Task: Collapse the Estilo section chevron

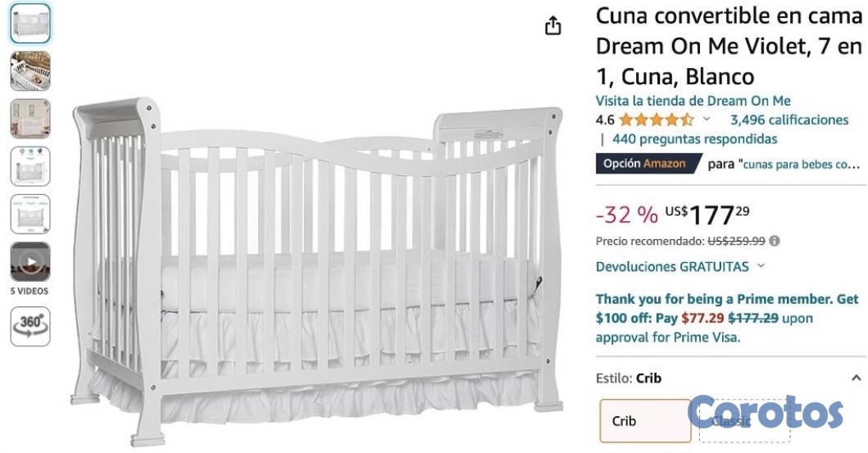Action: point(857,378)
